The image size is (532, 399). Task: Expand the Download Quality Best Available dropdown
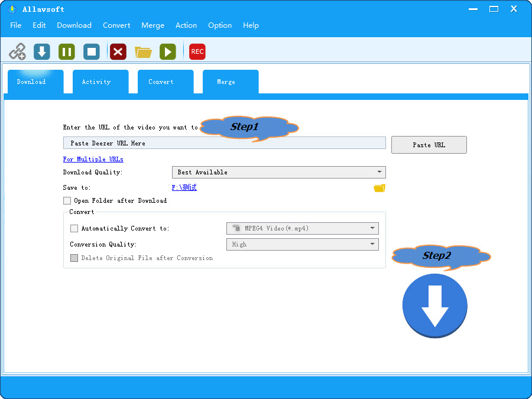(279, 172)
